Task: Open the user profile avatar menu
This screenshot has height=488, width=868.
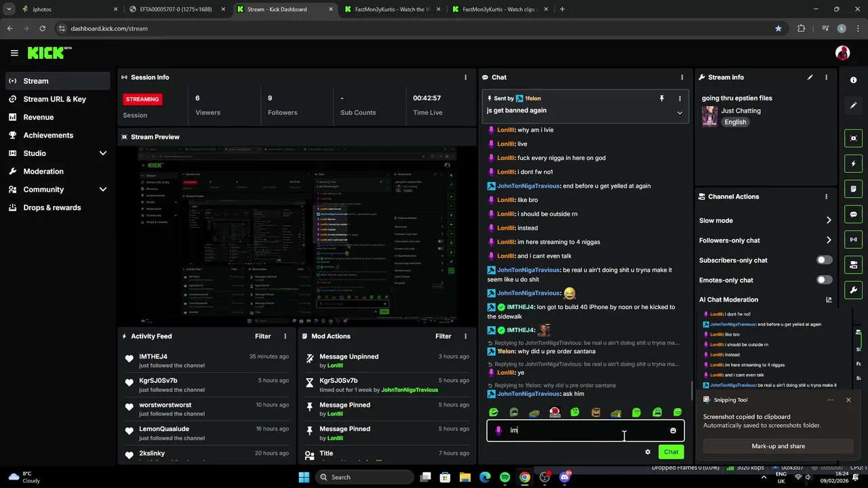Action: 842,53
